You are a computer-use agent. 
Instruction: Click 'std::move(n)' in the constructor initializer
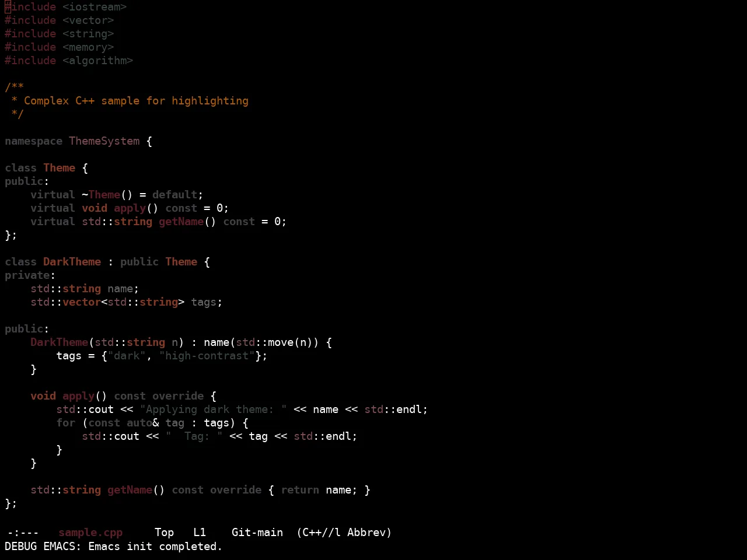274,342
